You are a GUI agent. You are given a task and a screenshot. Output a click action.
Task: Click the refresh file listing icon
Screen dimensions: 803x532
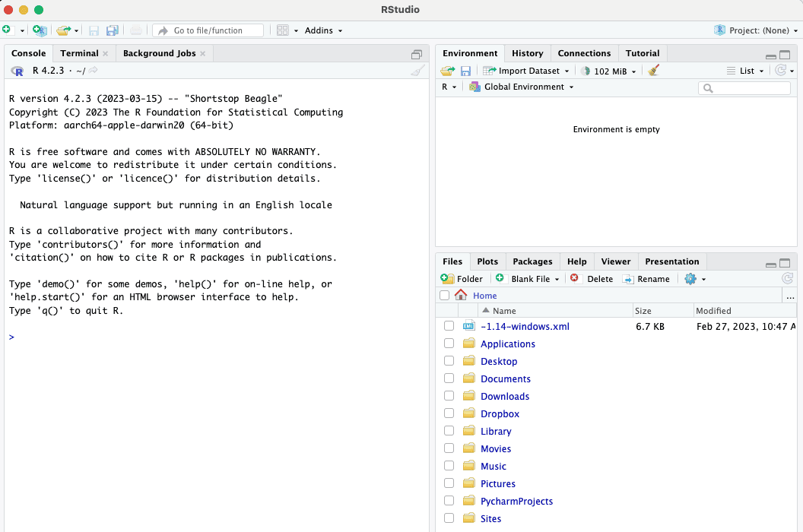point(787,279)
